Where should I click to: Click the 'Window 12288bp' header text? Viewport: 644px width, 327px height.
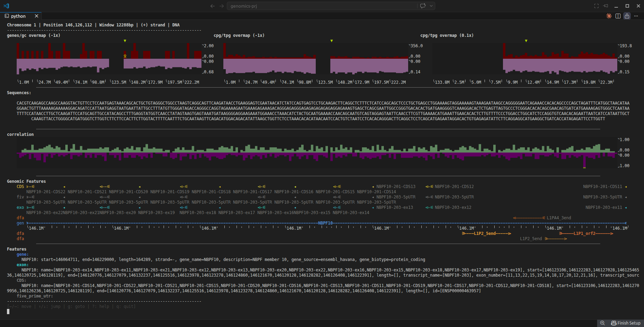116,25
